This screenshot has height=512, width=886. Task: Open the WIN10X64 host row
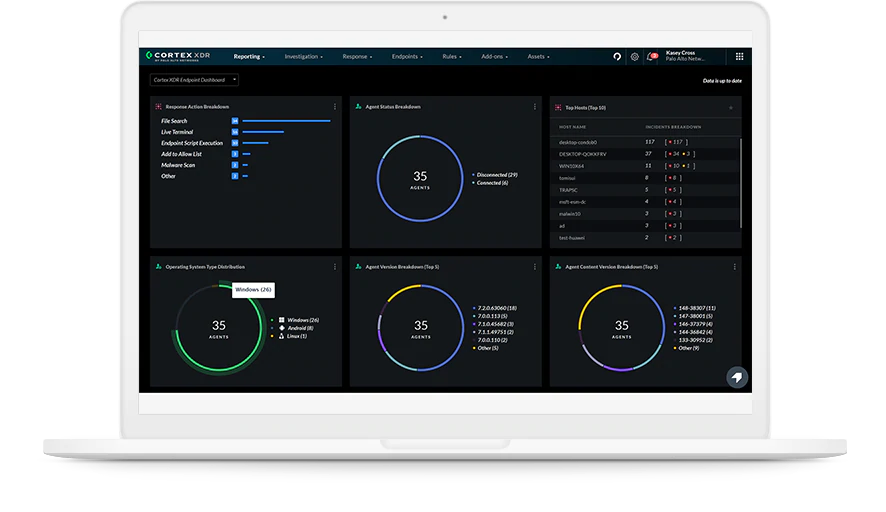pos(645,166)
